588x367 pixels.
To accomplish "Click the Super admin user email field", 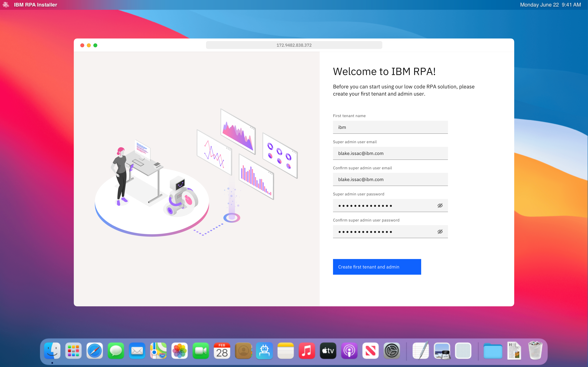I will pyautogui.click(x=390, y=153).
